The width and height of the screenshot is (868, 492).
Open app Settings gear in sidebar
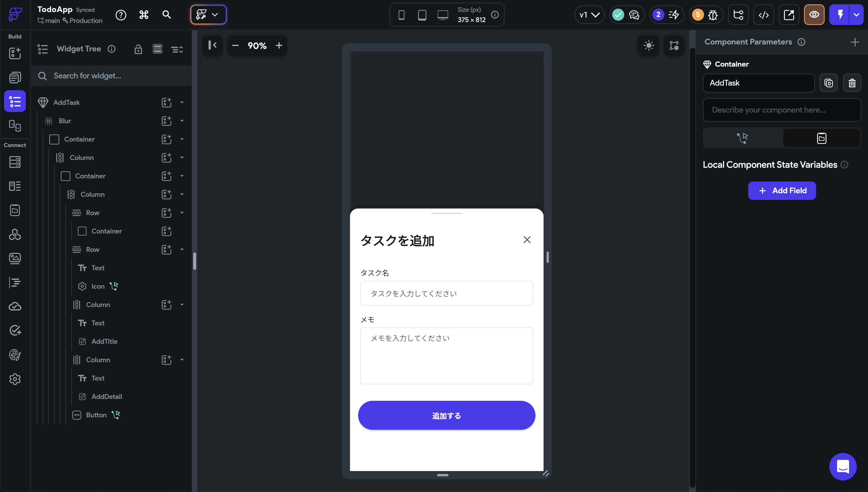(15, 379)
